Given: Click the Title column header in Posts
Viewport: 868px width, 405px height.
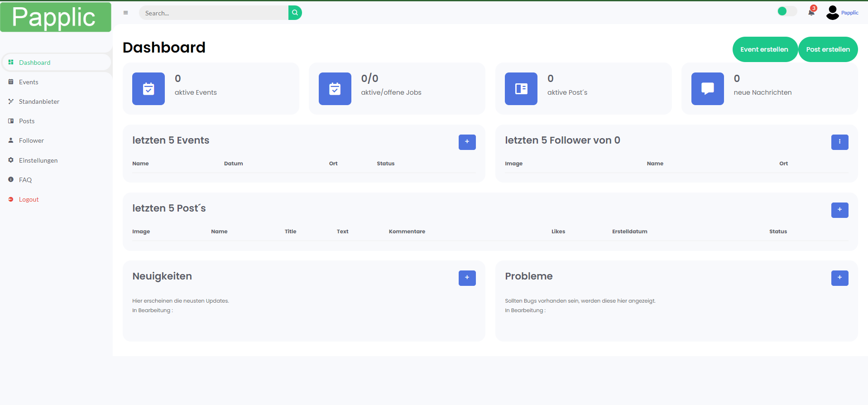Looking at the screenshot, I should pyautogui.click(x=291, y=231).
